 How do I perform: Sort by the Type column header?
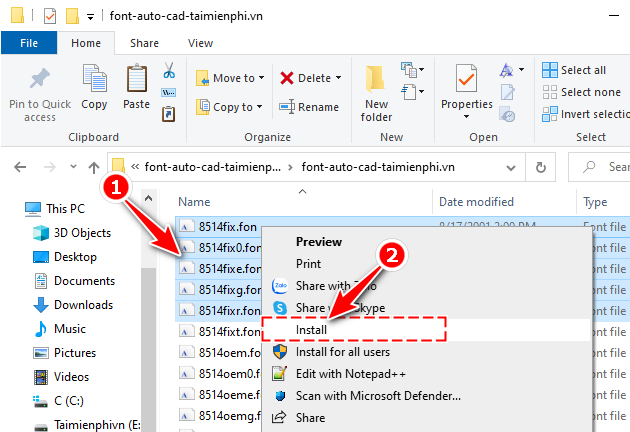pyautogui.click(x=595, y=202)
